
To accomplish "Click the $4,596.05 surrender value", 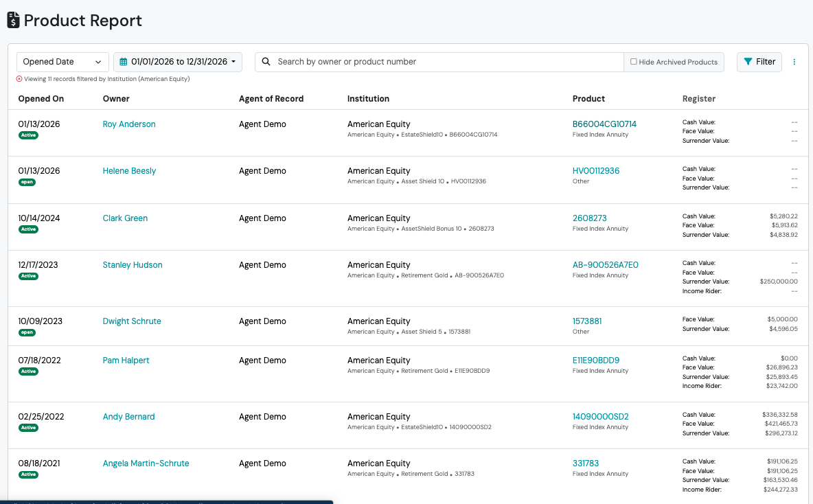I will pos(783,329).
